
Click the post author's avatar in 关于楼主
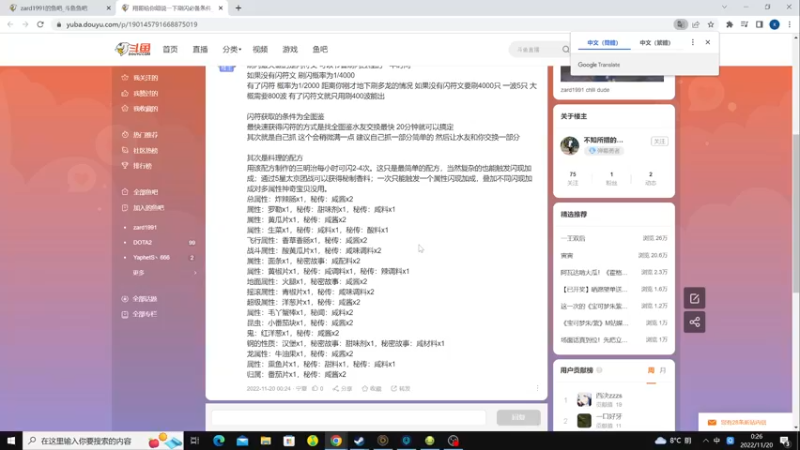click(569, 145)
